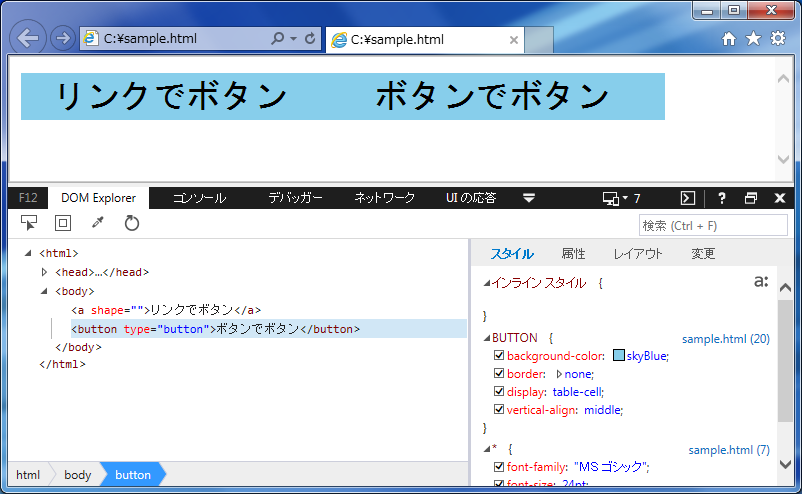Image resolution: width=802 pixels, height=494 pixels.
Task: Switch to the UI の応答 tab
Action: (x=471, y=198)
